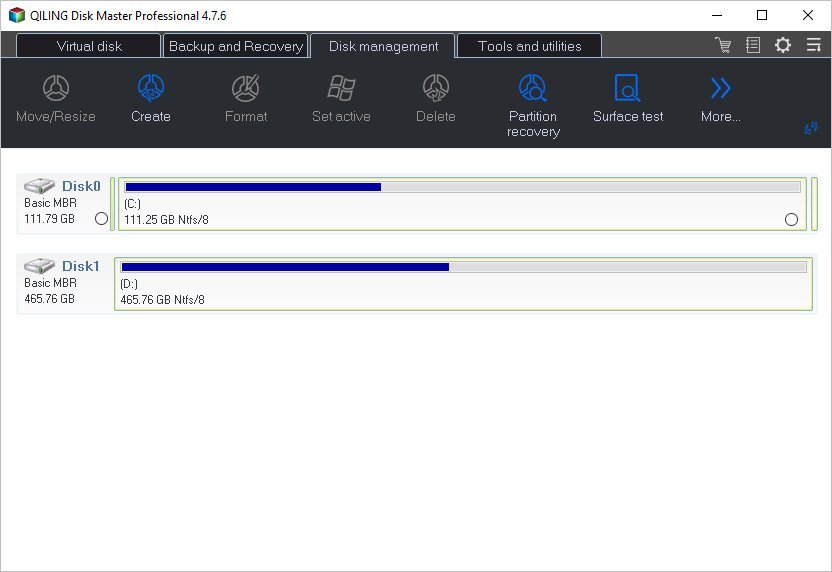
Task: Expand the More... tools chevron
Action: pyautogui.click(x=720, y=99)
